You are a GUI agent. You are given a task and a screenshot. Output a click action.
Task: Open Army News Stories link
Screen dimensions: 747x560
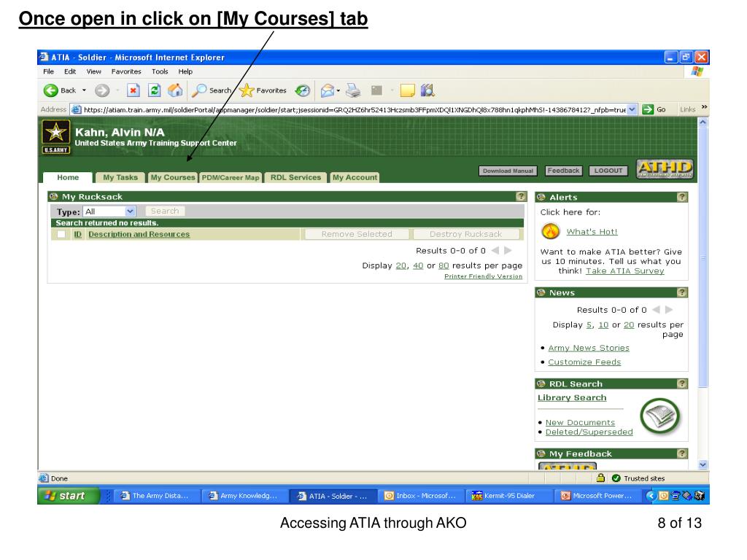(x=589, y=348)
